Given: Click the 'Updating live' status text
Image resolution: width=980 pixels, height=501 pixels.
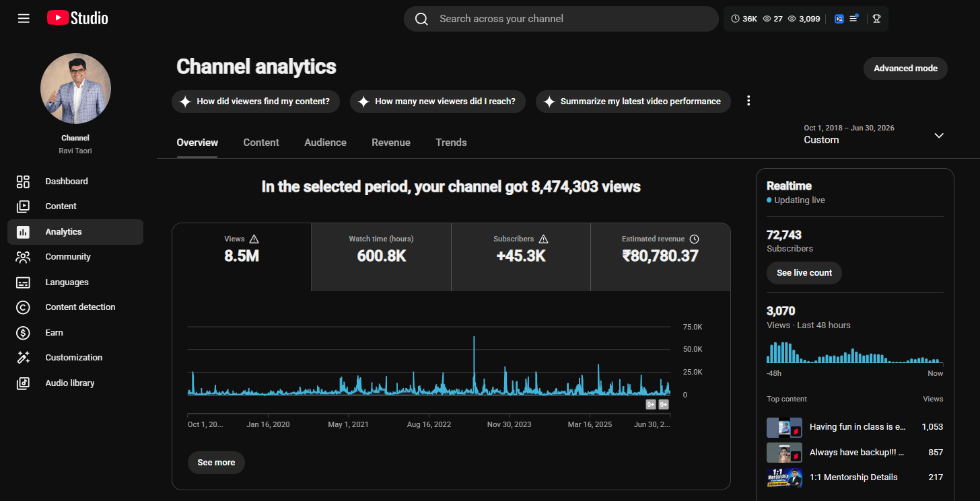Looking at the screenshot, I should (799, 200).
